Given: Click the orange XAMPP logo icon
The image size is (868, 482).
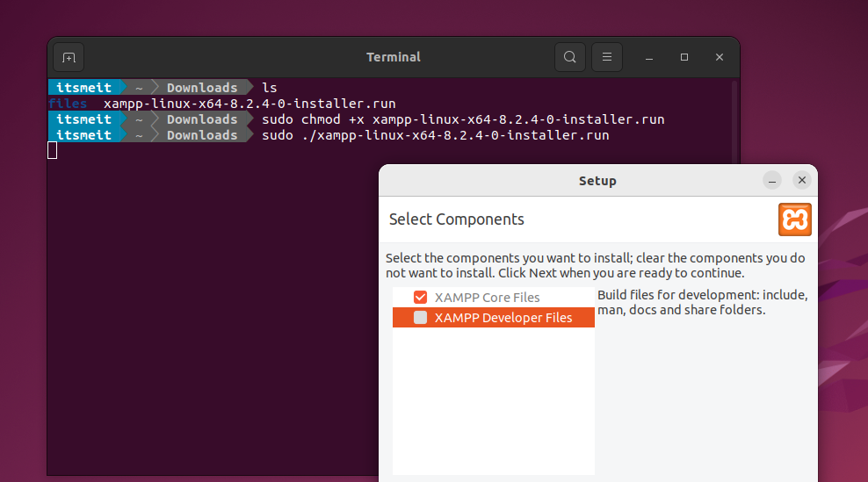Looking at the screenshot, I should pyautogui.click(x=794, y=219).
